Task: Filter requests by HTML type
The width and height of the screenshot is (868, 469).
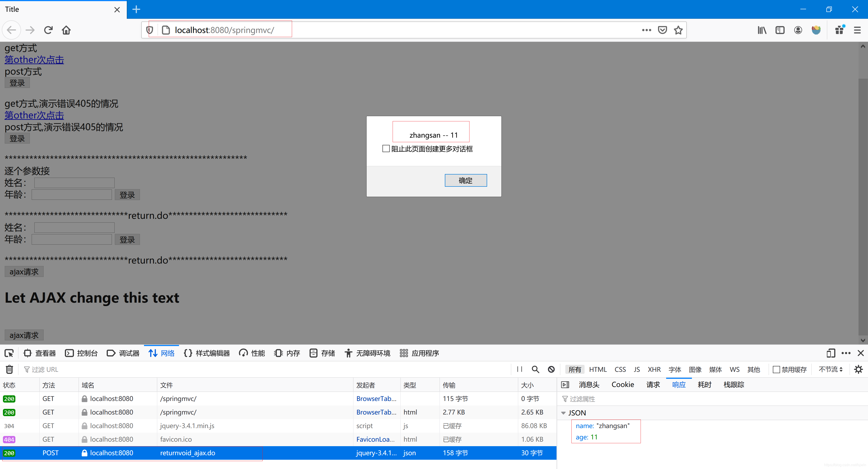Action: 598,370
